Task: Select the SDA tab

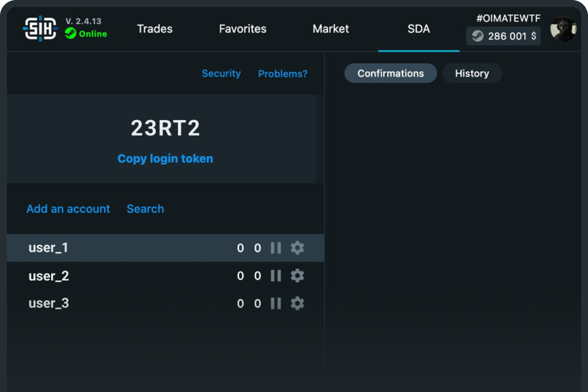Action: tap(419, 29)
